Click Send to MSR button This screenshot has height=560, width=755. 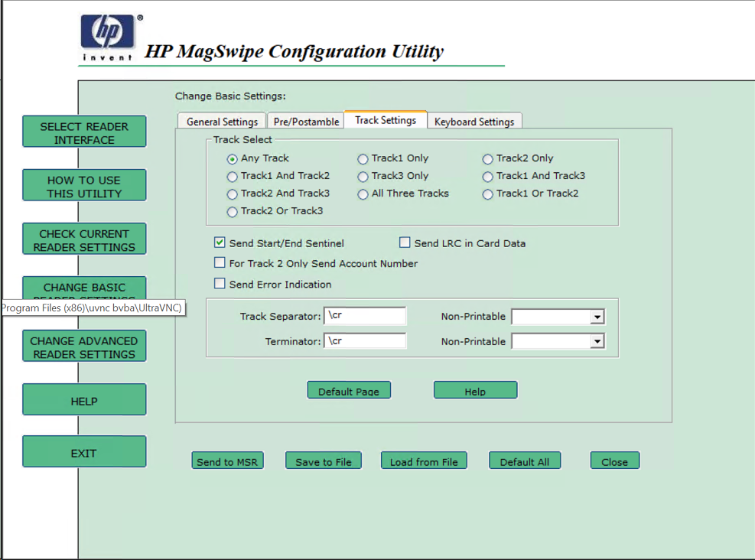tap(227, 461)
